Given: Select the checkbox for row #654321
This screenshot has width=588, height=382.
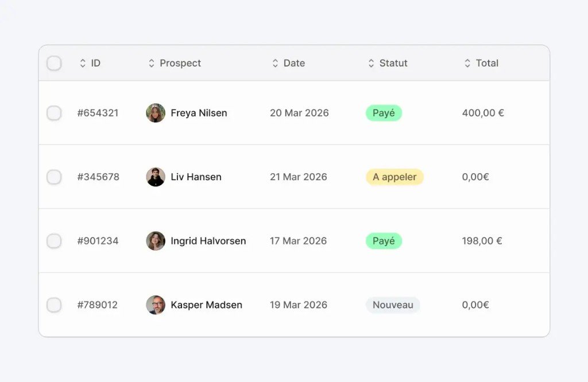Looking at the screenshot, I should point(54,113).
